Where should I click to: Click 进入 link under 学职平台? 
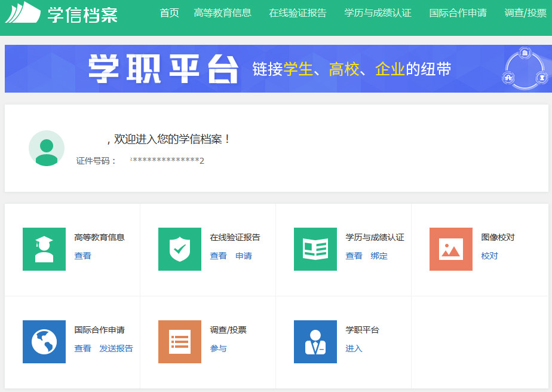click(x=354, y=348)
